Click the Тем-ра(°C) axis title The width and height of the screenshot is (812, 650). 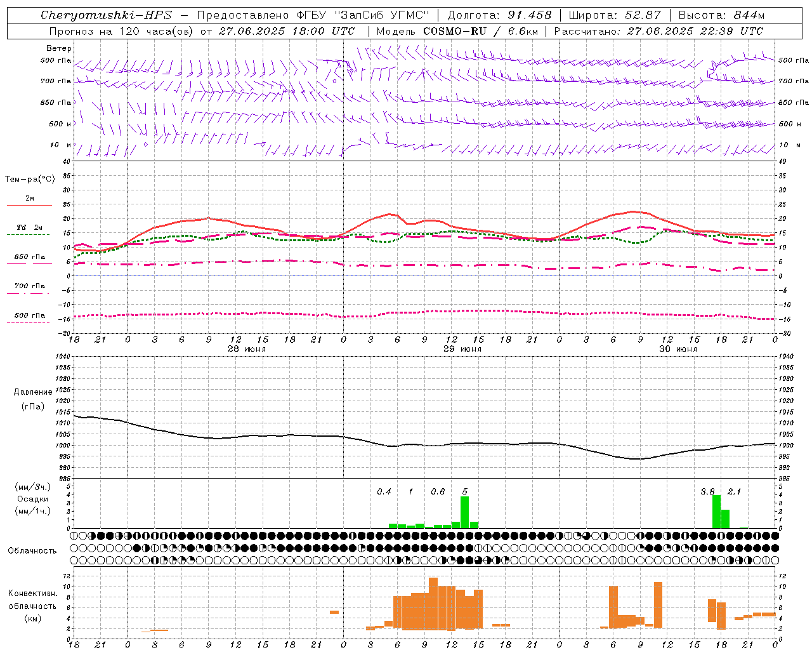[x=30, y=180]
